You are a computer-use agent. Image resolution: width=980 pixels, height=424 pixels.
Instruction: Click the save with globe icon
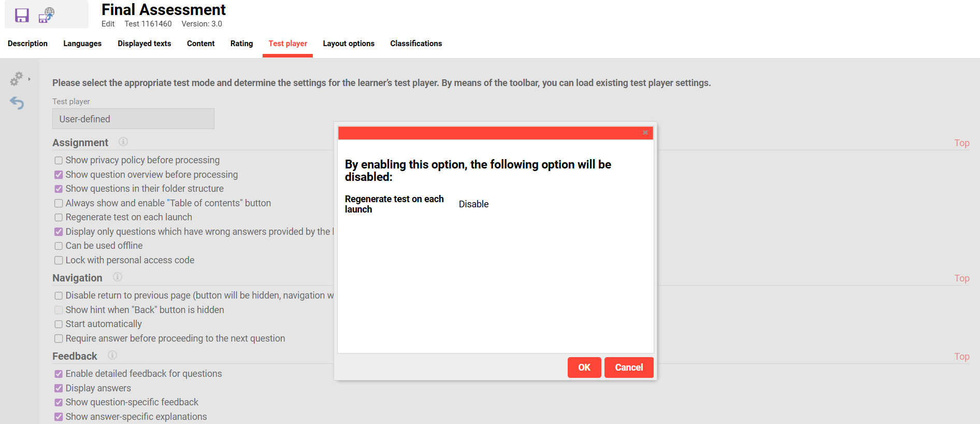[x=47, y=15]
